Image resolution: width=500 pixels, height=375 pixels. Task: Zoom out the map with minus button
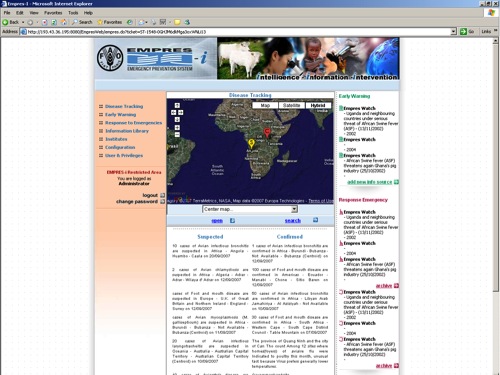177,135
